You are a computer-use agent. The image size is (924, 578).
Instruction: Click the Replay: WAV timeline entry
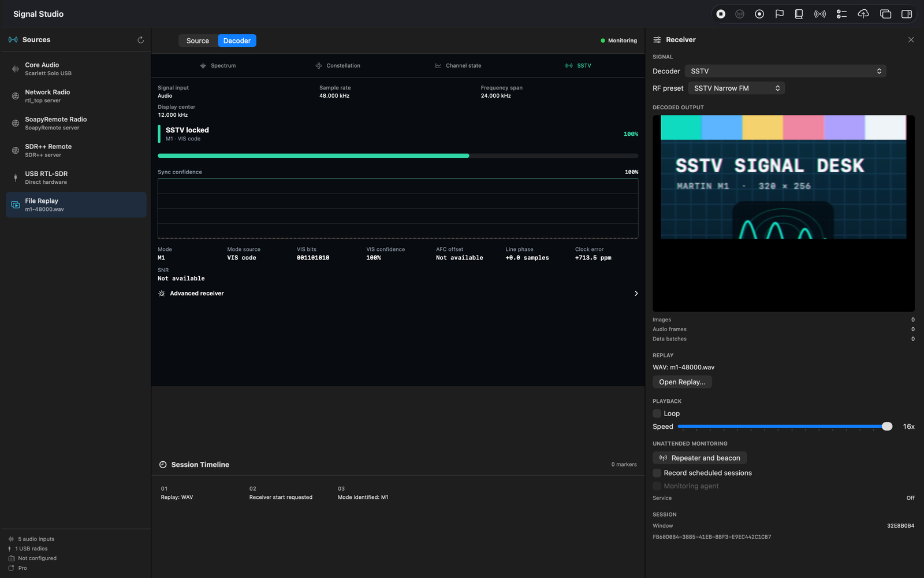tap(177, 493)
